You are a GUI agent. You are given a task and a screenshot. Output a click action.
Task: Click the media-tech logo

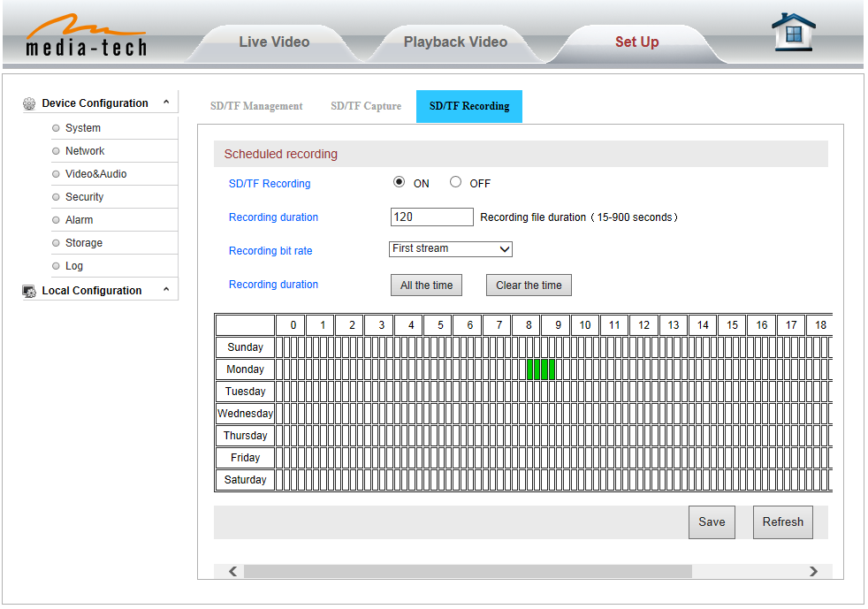[x=87, y=36]
